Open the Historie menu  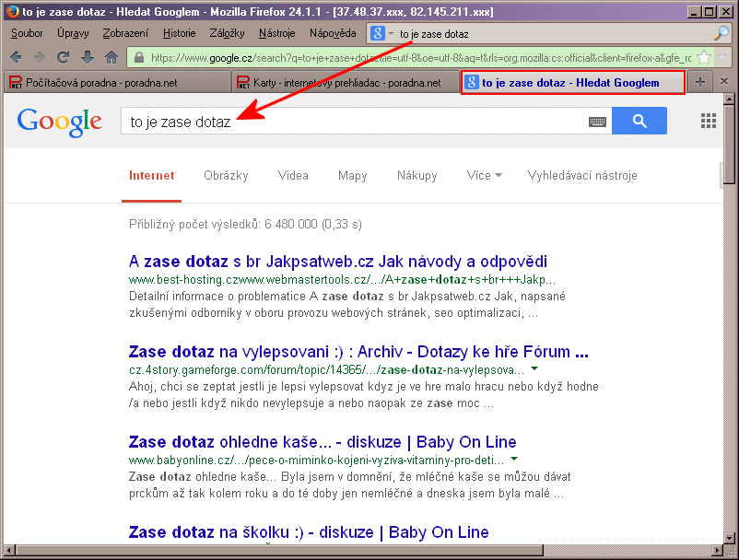[179, 33]
